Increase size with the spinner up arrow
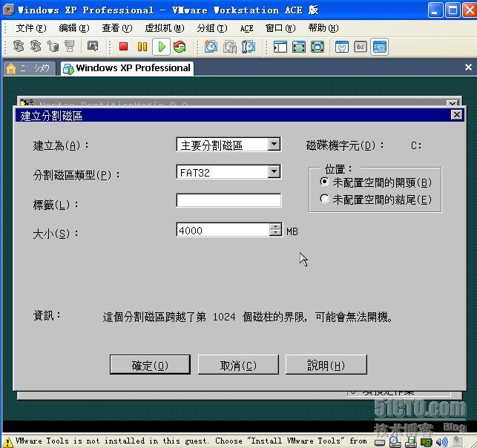 (x=275, y=227)
